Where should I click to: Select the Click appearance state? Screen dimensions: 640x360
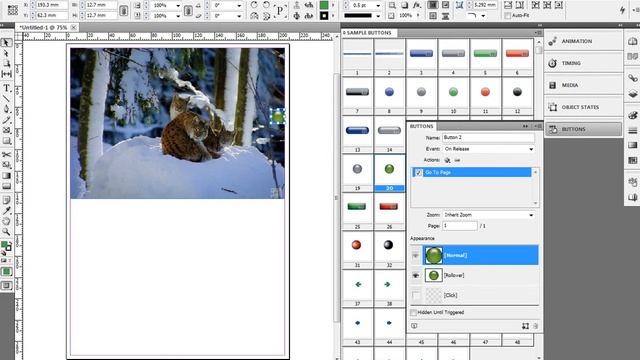[481, 295]
